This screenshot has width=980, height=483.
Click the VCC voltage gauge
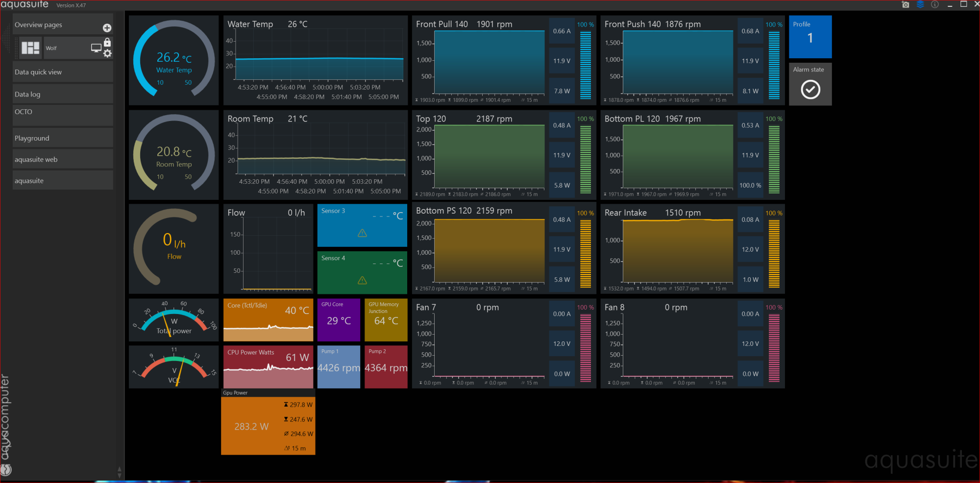pos(174,367)
